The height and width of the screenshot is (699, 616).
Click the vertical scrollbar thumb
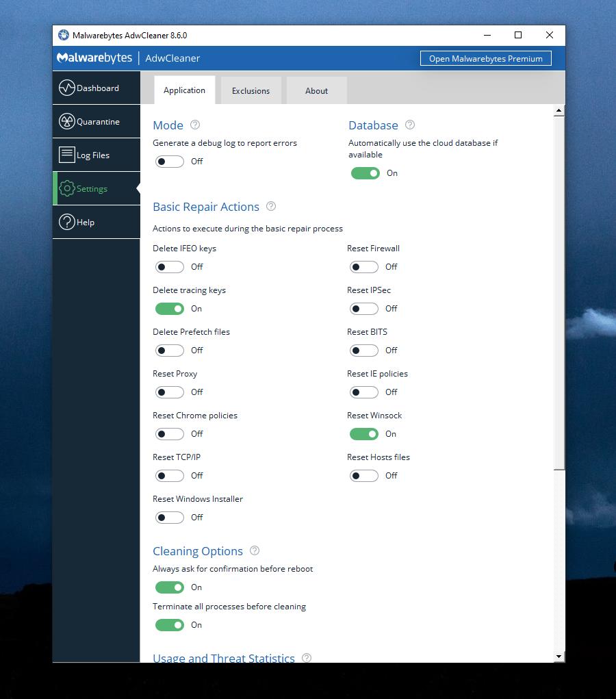[559, 292]
